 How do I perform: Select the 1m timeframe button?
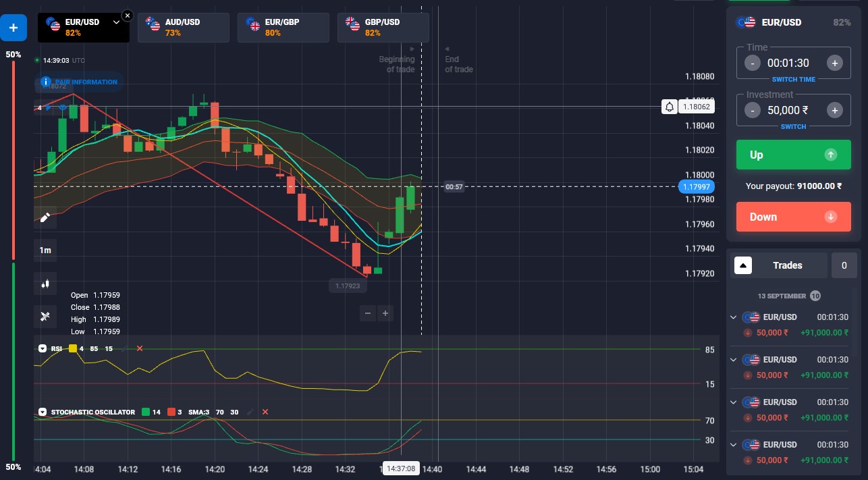point(45,250)
